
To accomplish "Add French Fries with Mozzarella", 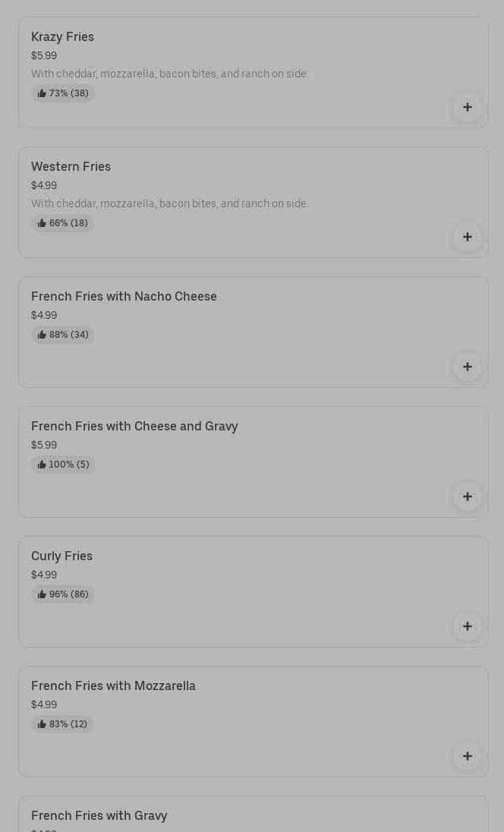I will (x=467, y=756).
